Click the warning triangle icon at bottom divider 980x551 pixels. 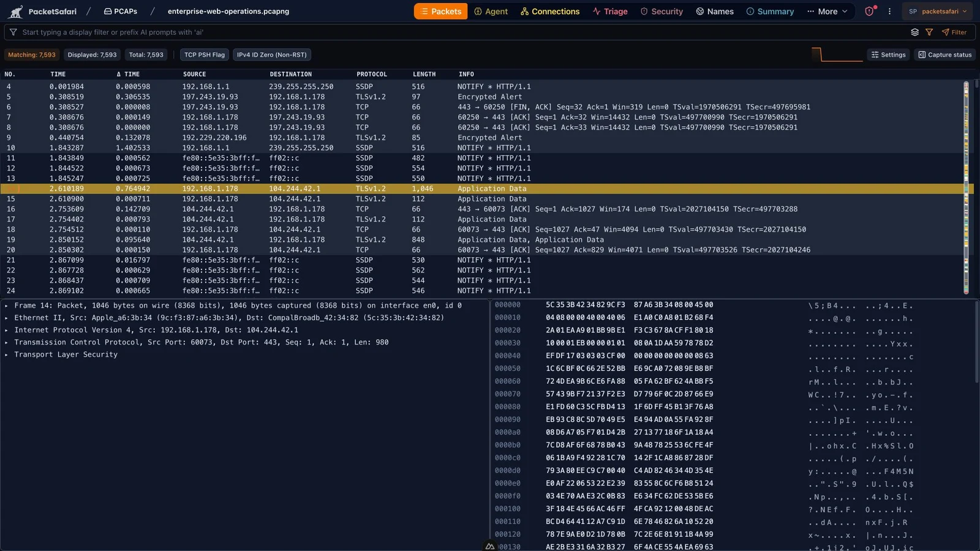[490, 546]
